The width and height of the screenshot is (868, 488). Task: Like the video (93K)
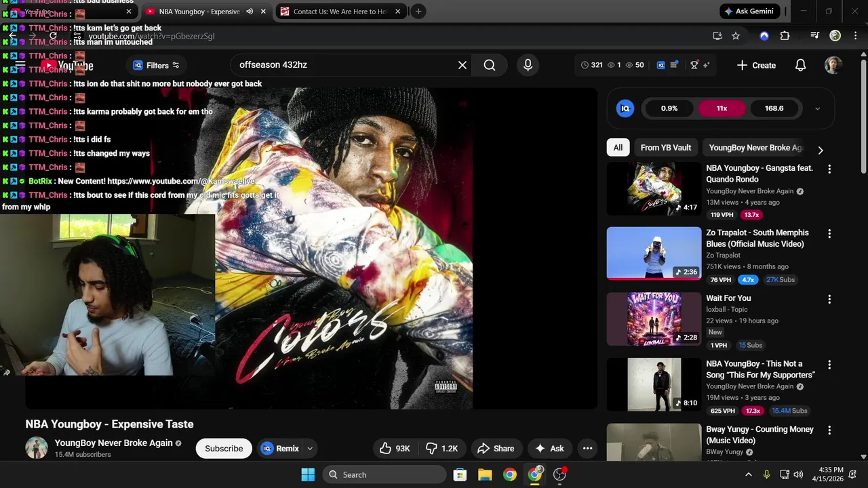click(x=395, y=448)
